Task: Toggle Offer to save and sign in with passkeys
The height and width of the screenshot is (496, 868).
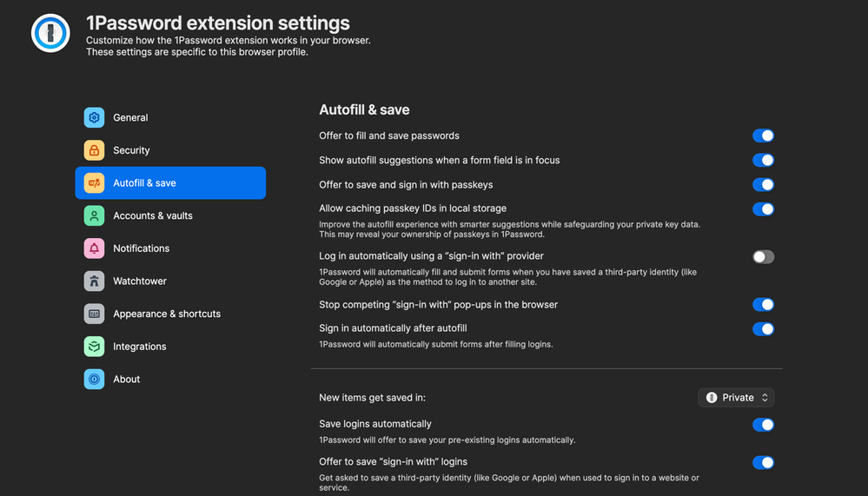Action: point(763,184)
